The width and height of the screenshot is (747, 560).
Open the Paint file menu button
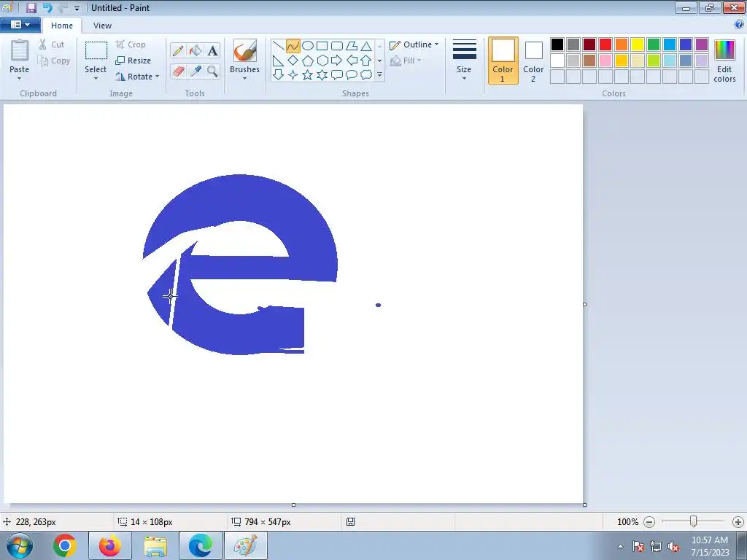coord(20,25)
